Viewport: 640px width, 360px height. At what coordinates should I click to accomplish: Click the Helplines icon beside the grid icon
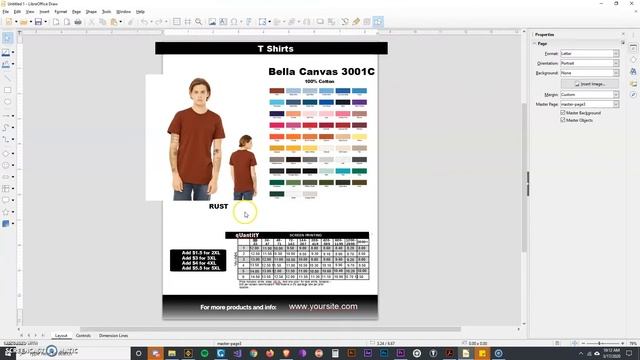coord(187,22)
